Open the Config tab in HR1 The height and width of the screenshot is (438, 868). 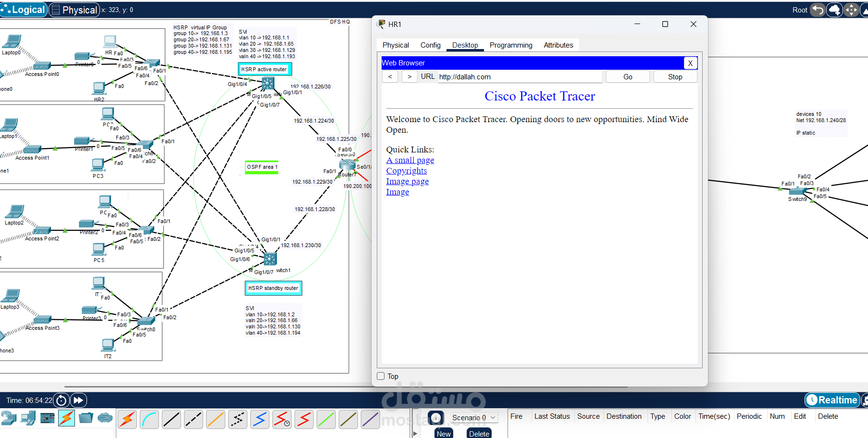(x=431, y=45)
